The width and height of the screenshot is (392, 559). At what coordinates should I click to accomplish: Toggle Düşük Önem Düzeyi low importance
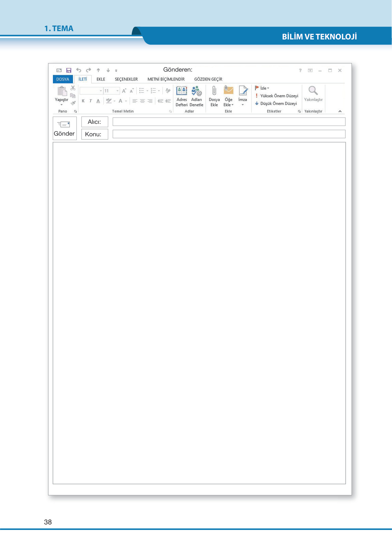click(x=276, y=103)
